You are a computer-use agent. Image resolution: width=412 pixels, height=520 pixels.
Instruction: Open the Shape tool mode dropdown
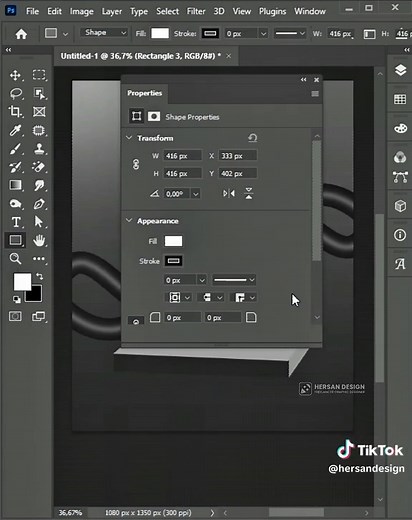[104, 33]
